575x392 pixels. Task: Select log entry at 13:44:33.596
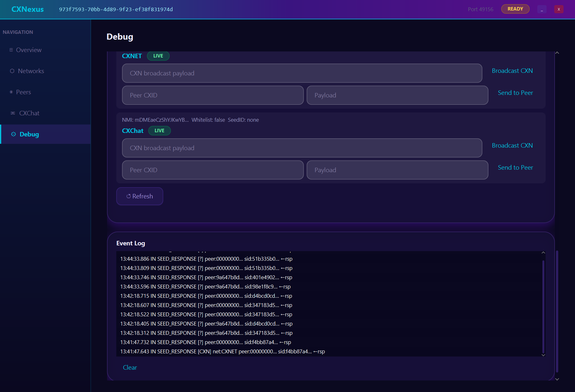pyautogui.click(x=205, y=287)
